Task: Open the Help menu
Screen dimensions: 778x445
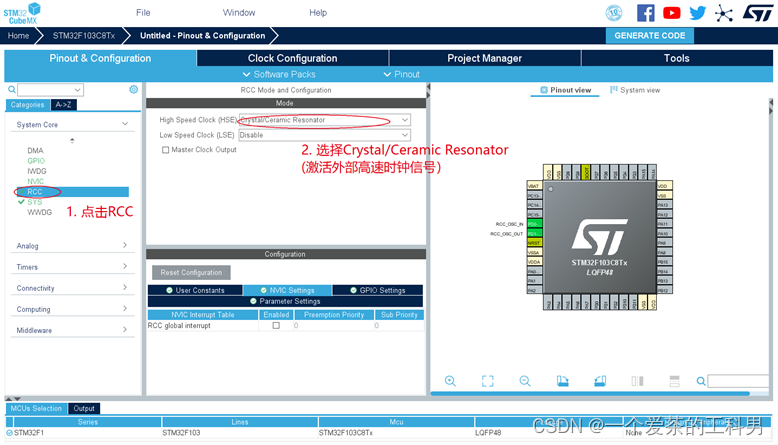Action: click(x=318, y=12)
